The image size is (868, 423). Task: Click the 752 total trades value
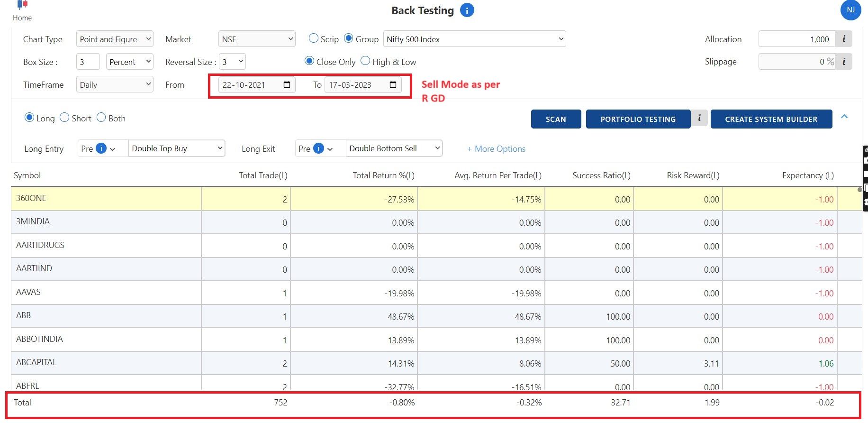click(x=280, y=403)
